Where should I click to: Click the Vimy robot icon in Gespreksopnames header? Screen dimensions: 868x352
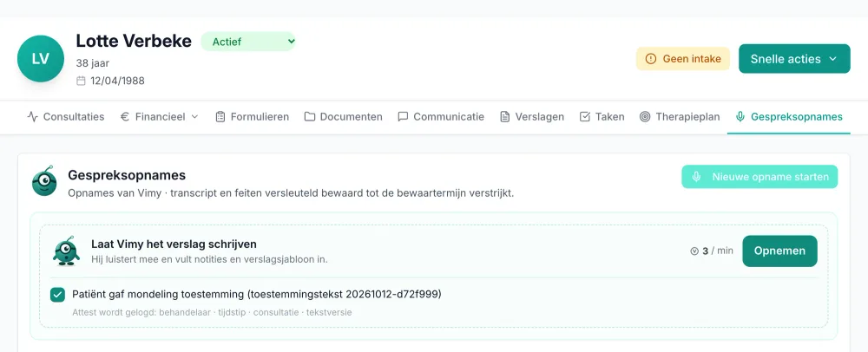pyautogui.click(x=44, y=180)
